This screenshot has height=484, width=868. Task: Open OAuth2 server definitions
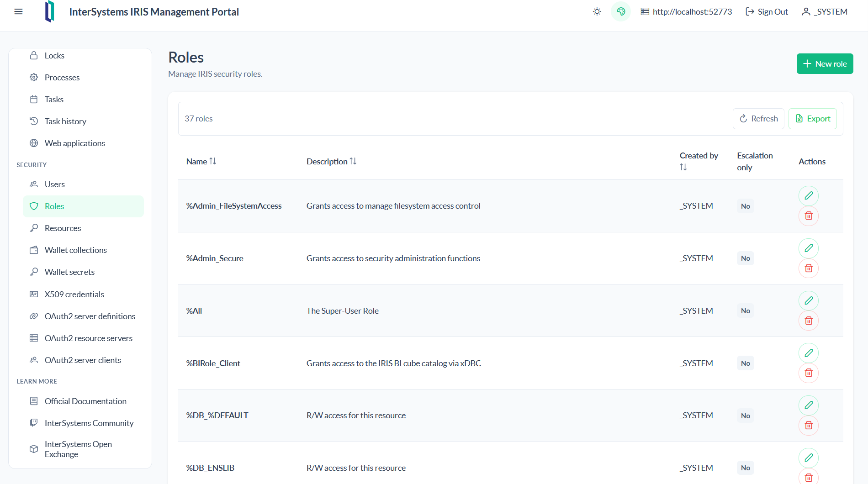[x=83, y=316]
